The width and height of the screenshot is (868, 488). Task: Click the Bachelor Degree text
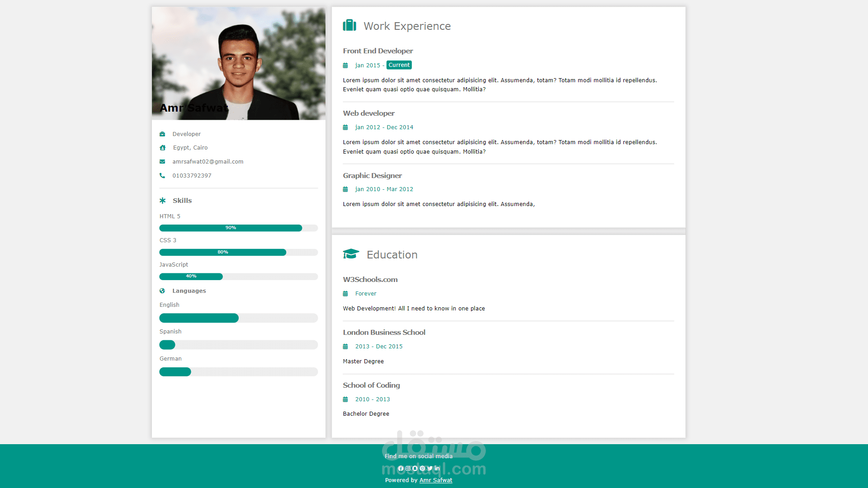pos(366,414)
